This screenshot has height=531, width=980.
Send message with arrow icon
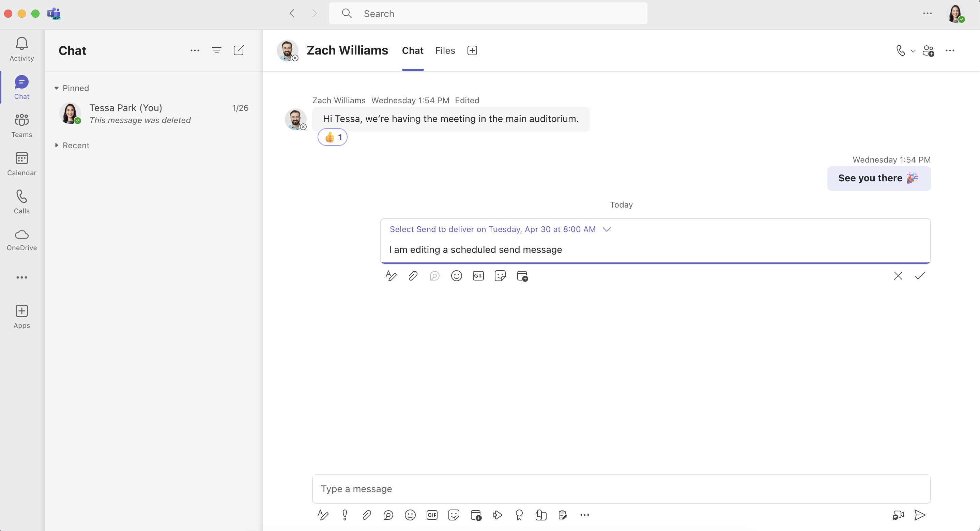[919, 515]
